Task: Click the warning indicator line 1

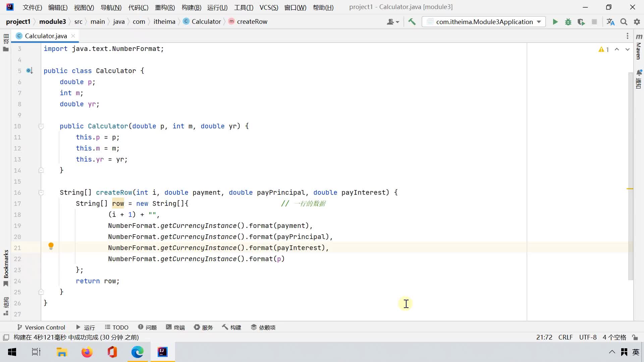Action: [605, 49]
